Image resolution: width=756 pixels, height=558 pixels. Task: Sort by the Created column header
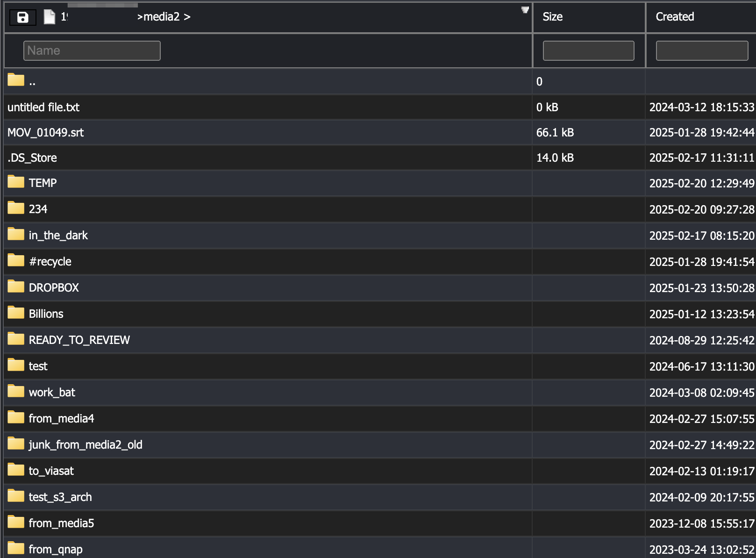(675, 17)
